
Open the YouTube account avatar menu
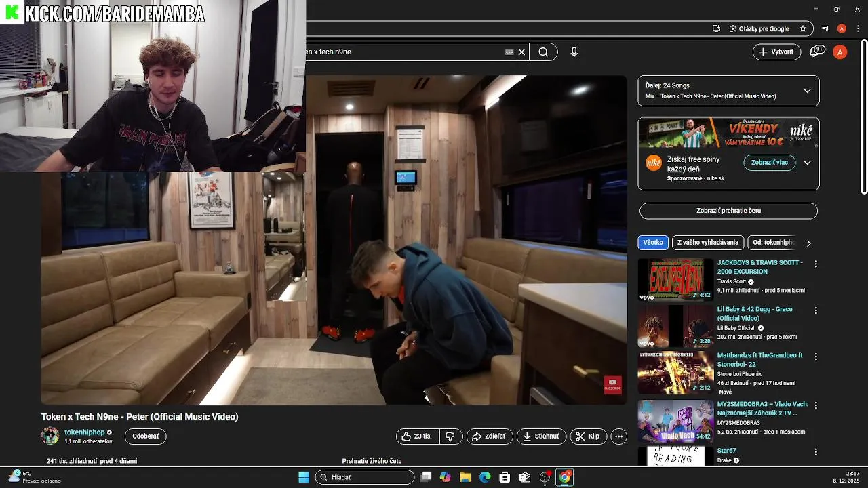pos(840,52)
